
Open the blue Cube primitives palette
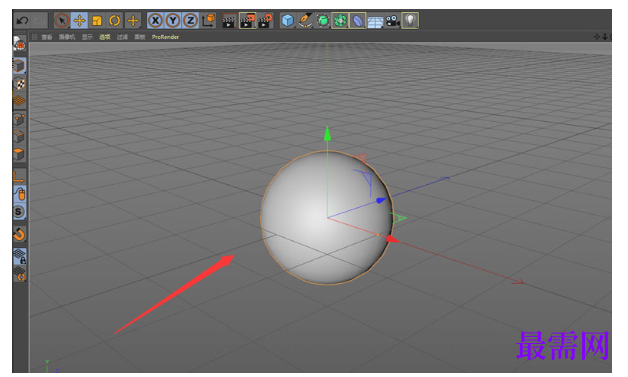tap(287, 20)
